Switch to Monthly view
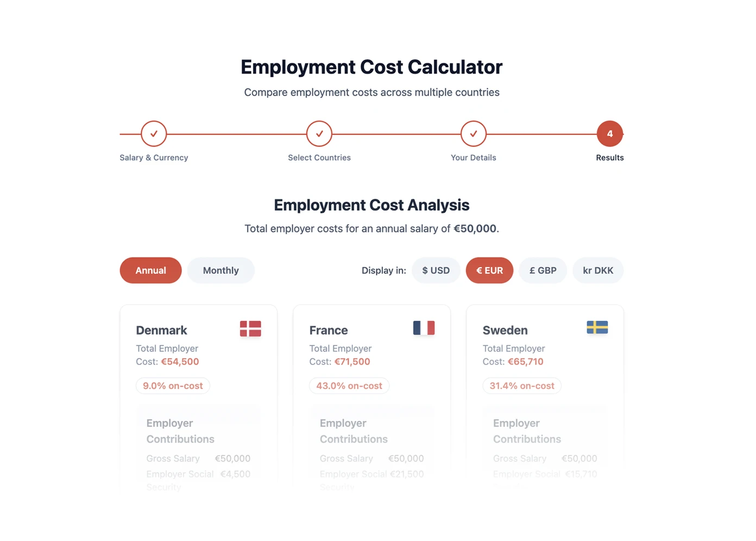The height and width of the screenshot is (541, 756). (220, 270)
